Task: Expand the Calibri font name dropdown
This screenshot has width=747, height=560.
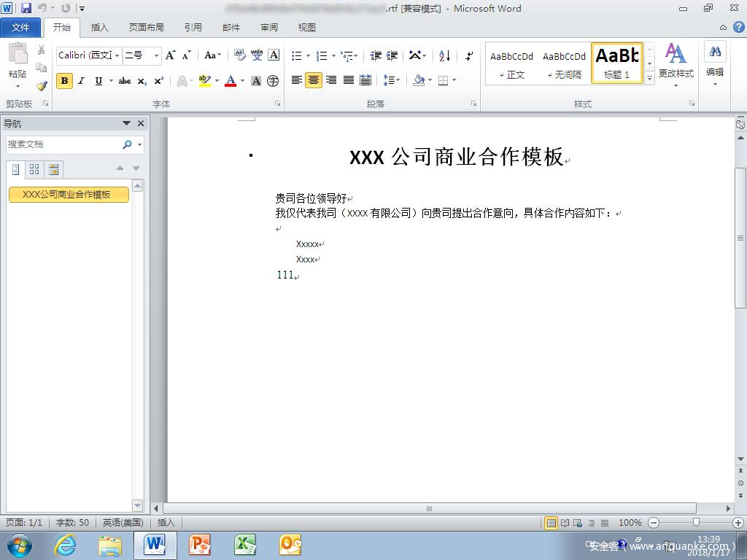Action: point(117,55)
